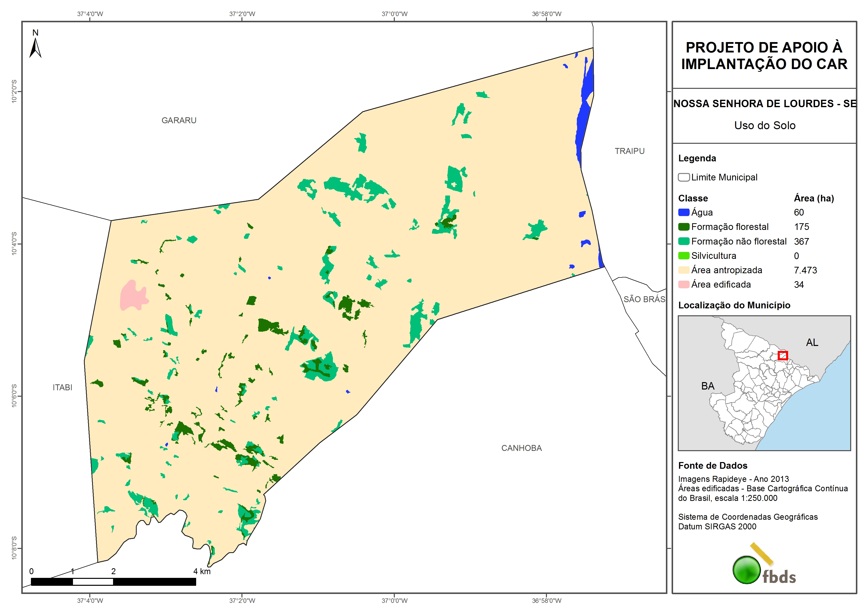
Task: Click the scale bar at bottom left
Action: tap(113, 582)
